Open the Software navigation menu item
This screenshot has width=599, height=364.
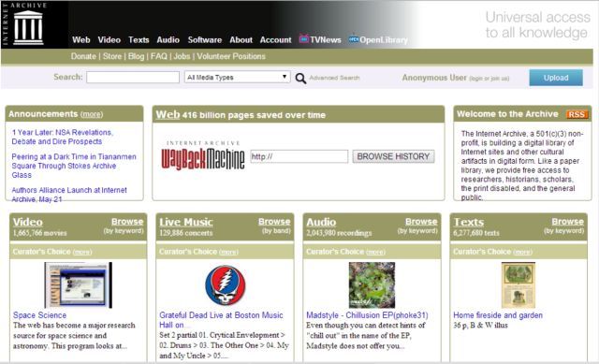click(205, 39)
